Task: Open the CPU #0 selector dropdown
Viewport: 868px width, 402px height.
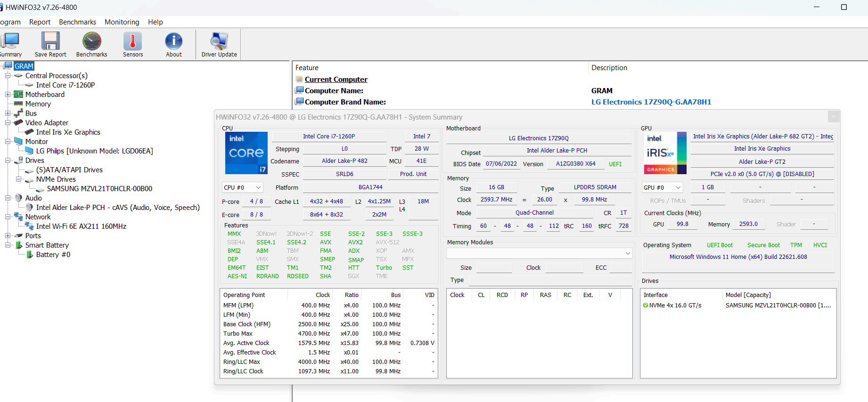Action: click(243, 187)
